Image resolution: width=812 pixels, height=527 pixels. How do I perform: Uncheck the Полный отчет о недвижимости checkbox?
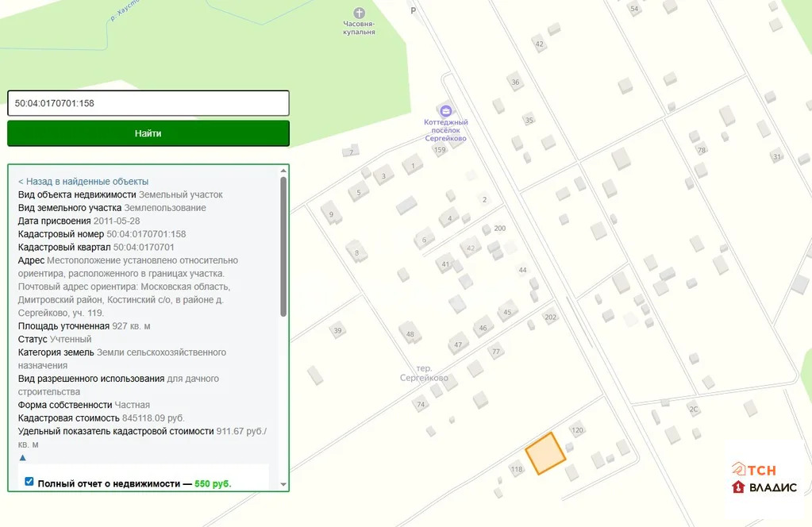click(29, 481)
